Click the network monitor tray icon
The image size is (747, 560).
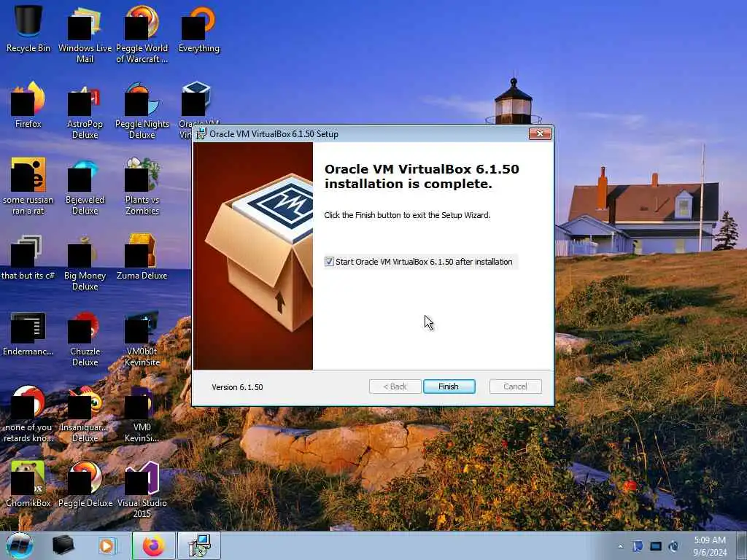[656, 546]
